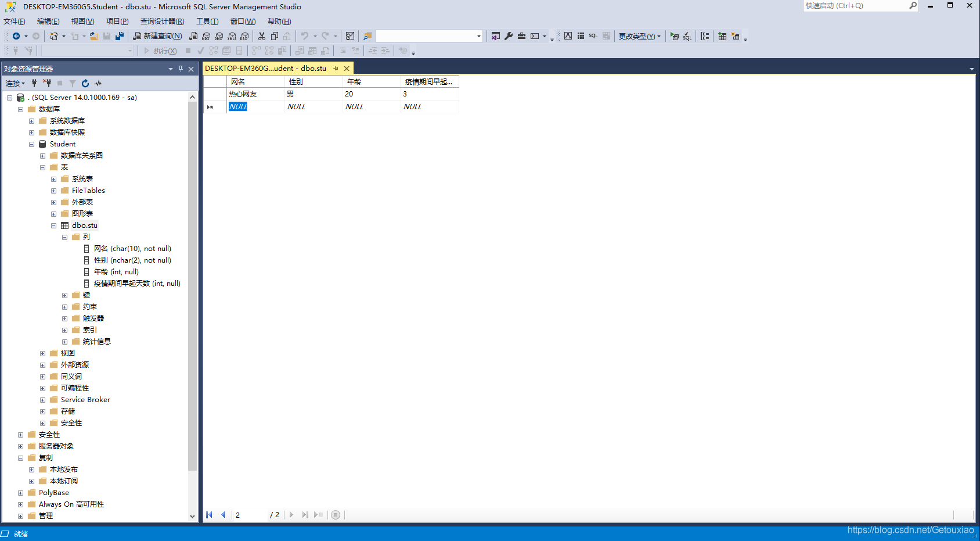This screenshot has height=541, width=980.
Task: Collapse the Student database node
Action: (32, 144)
